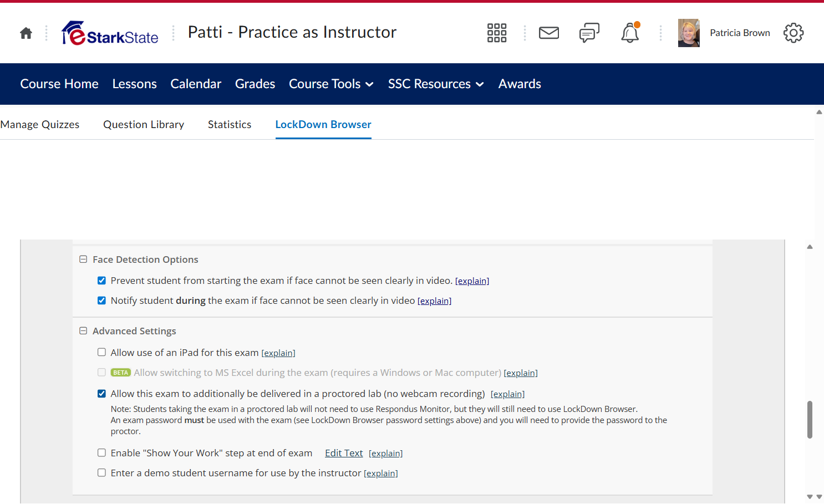Open the subscription alerts chat icon
Image resolution: width=824 pixels, height=504 pixels.
click(x=589, y=33)
